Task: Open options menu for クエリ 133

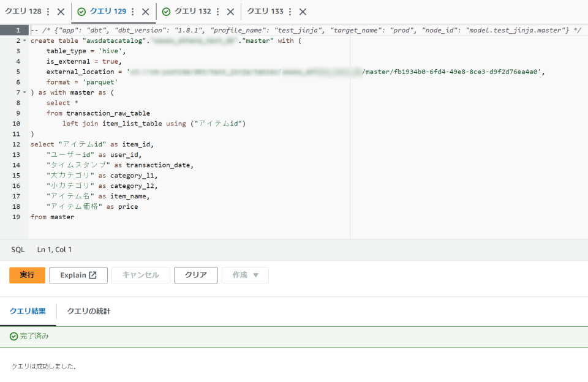Action: coord(290,12)
